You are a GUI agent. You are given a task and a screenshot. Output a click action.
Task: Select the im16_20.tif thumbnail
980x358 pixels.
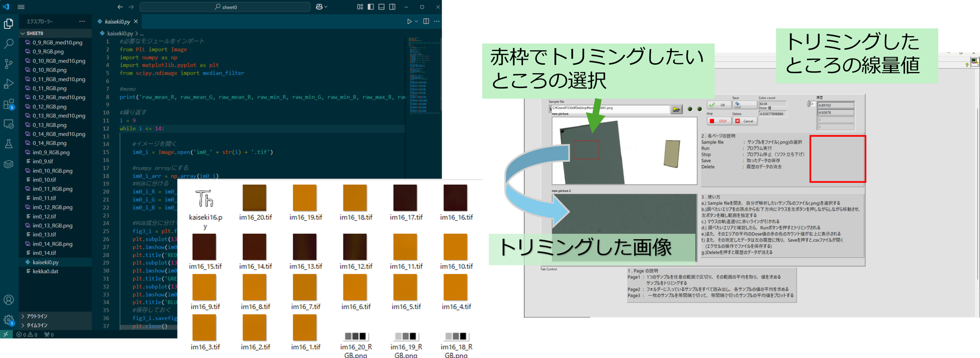(x=254, y=197)
